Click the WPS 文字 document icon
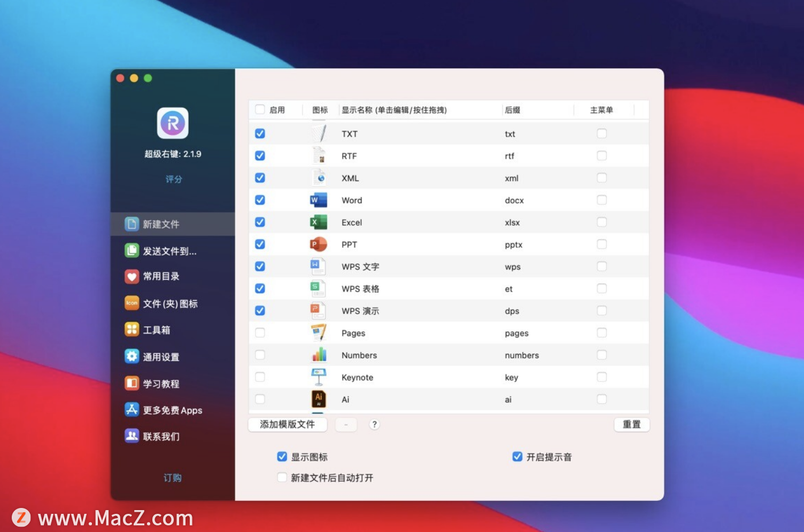This screenshot has width=804, height=532. 319,266
